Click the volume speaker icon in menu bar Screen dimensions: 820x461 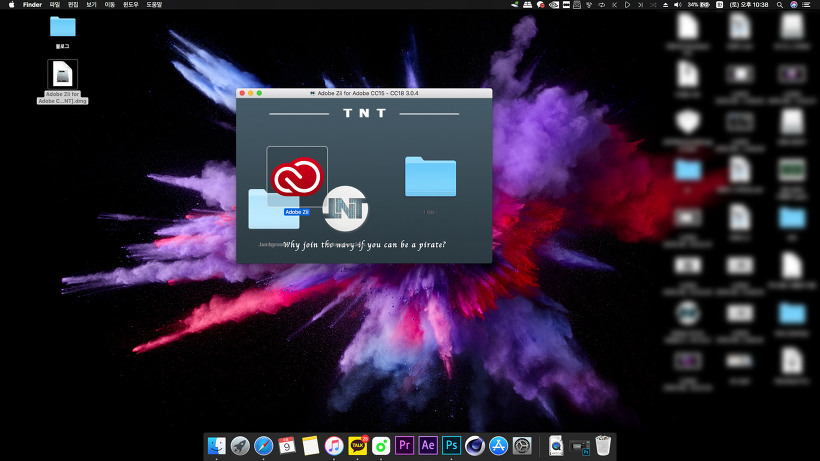pos(678,5)
